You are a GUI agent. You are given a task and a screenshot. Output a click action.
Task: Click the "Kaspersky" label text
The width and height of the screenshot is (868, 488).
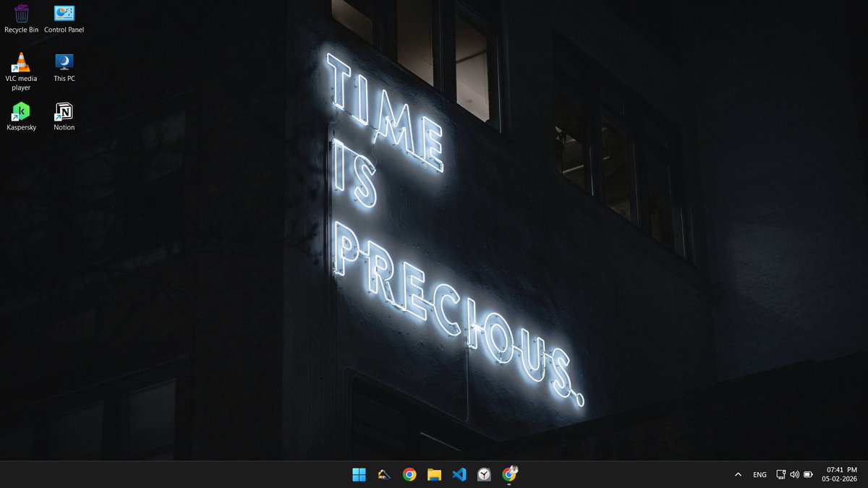21,127
